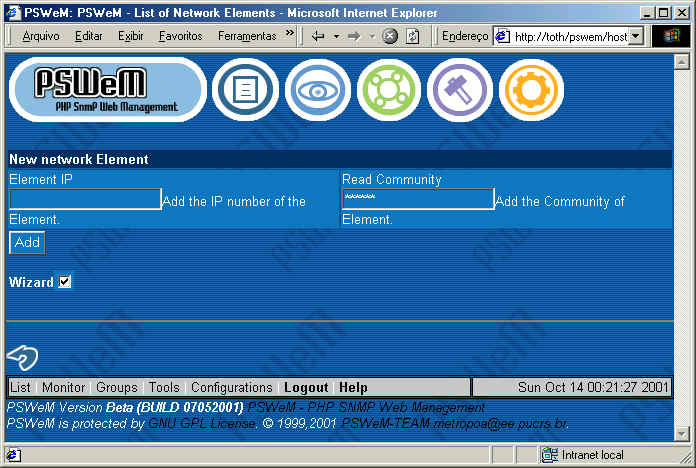The image size is (696, 468).
Task: Click the PSWeM logo banner
Action: click(106, 90)
